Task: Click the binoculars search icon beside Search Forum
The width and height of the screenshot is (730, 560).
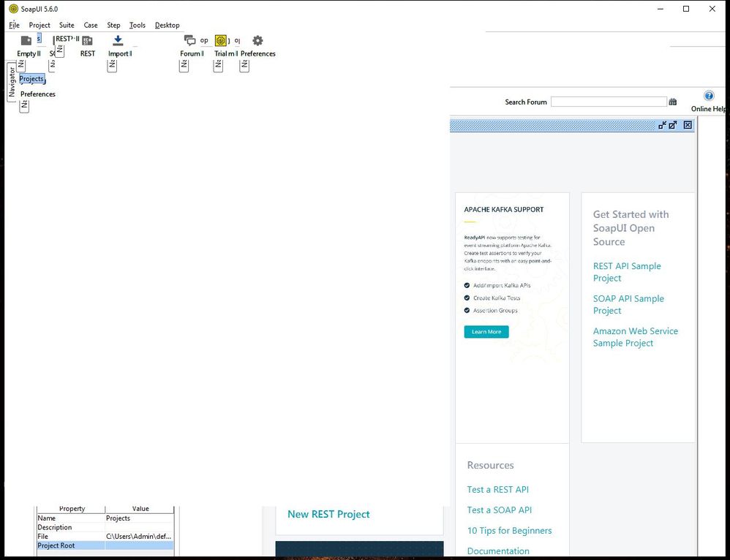Action: coord(673,102)
